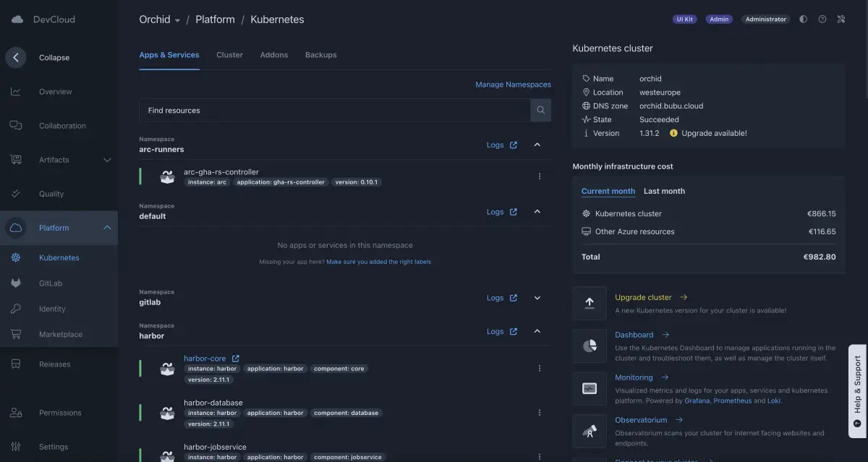Collapse the Platform sidebar menu chevron
Image resolution: width=868 pixels, height=462 pixels.
(x=107, y=228)
